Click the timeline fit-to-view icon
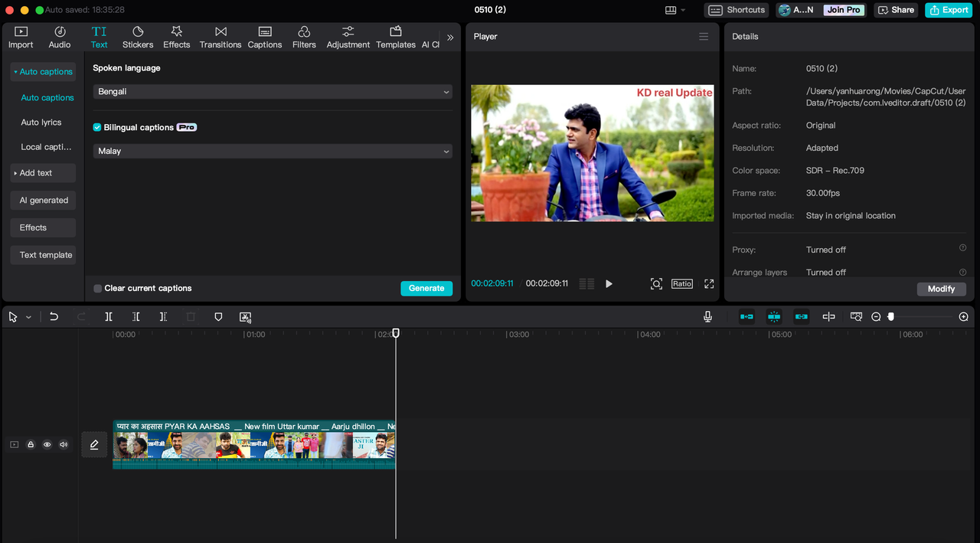This screenshot has width=980, height=543. click(x=856, y=316)
